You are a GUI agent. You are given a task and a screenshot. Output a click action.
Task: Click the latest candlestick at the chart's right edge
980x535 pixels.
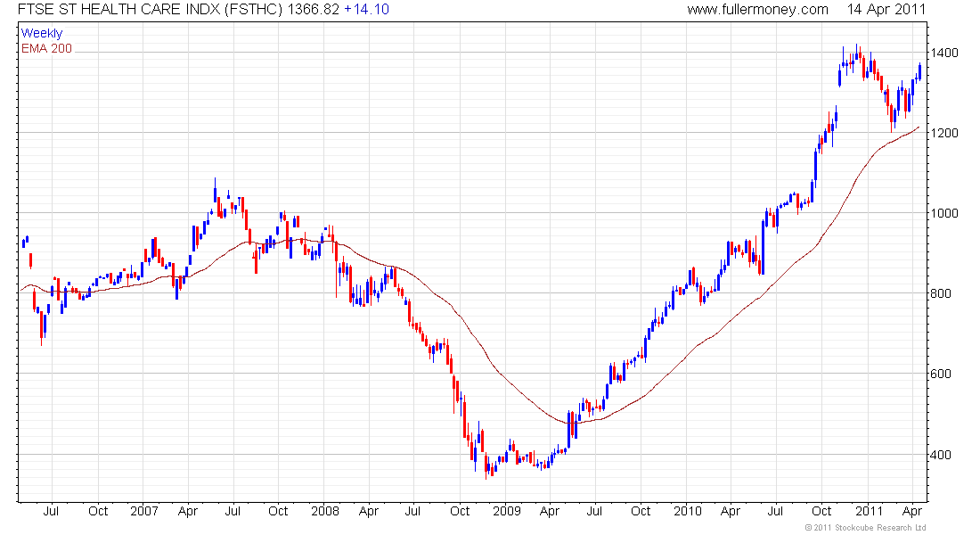tap(919, 71)
